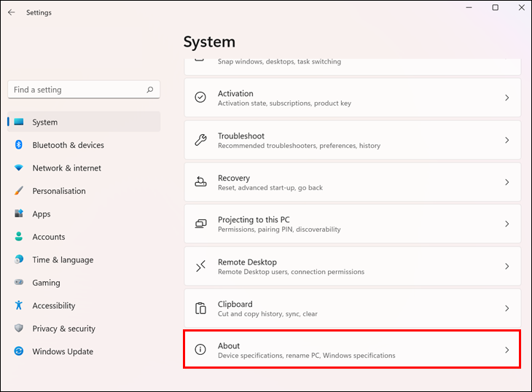Screen dimensions: 532x392
Task: Click the Remote Desktop arrows icon
Action: point(200,266)
